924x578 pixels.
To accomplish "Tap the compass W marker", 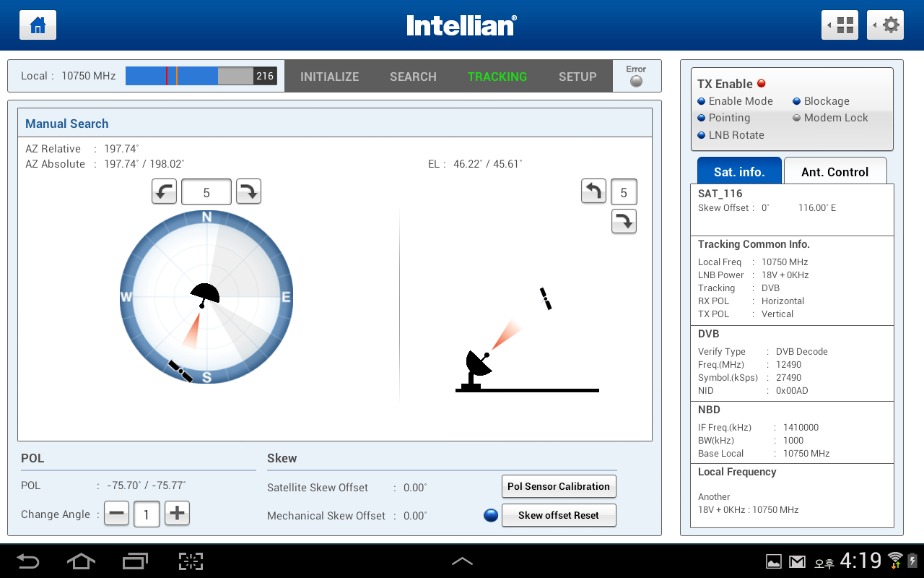I will coord(126,297).
